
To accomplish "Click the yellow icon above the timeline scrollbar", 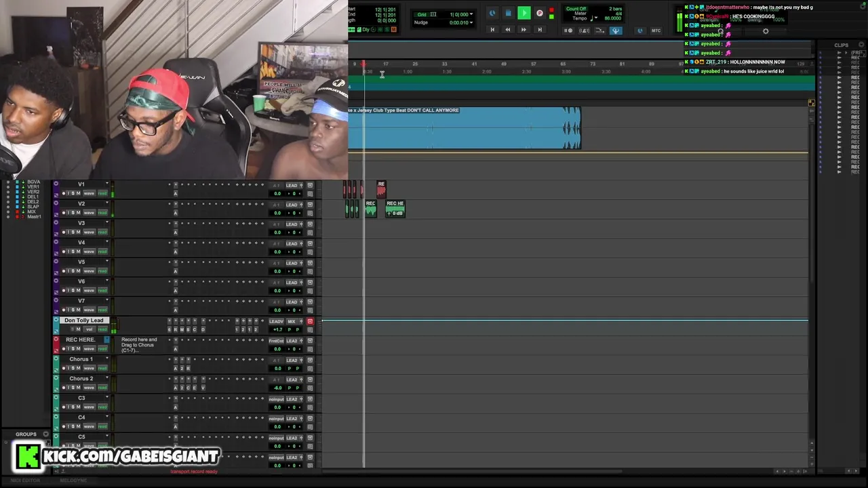I will (811, 103).
